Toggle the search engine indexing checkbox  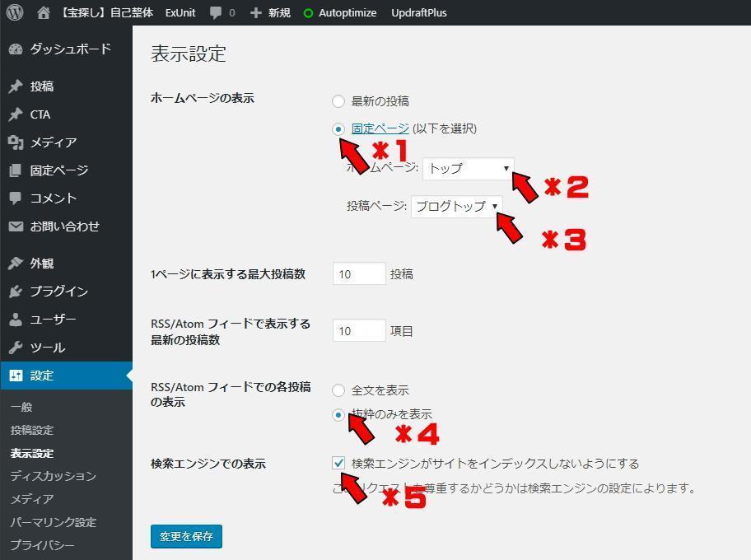pos(338,463)
